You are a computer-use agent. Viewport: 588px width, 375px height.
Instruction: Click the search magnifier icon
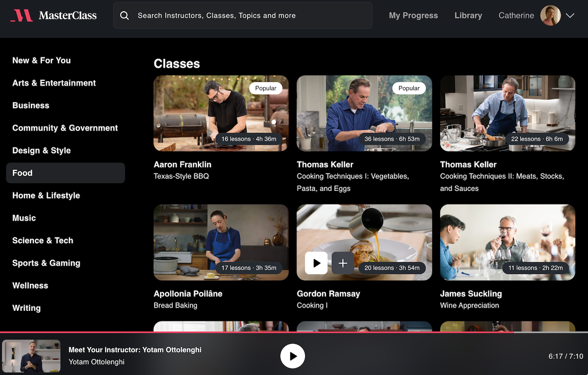pos(124,16)
